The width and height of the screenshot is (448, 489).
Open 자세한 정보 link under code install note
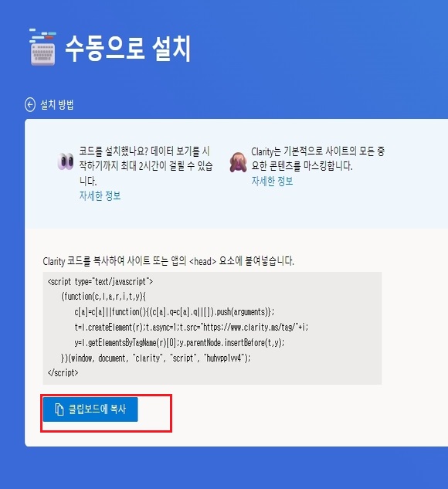tap(100, 196)
